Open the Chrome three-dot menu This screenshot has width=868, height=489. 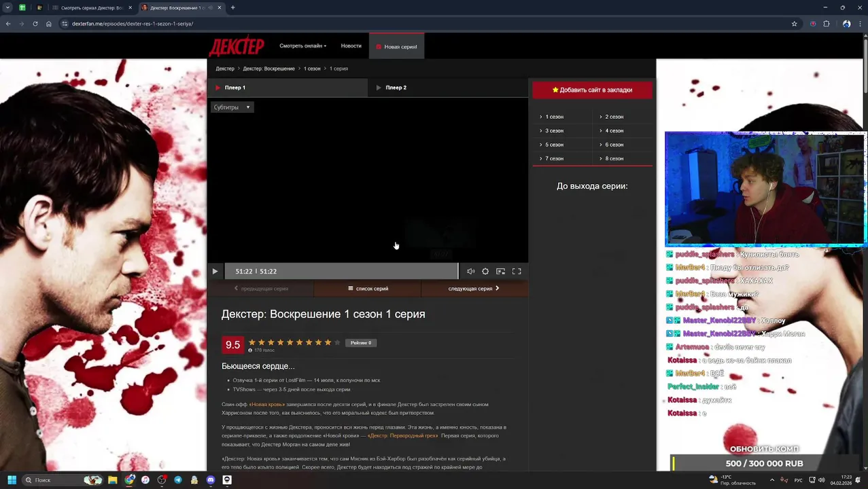coord(860,24)
